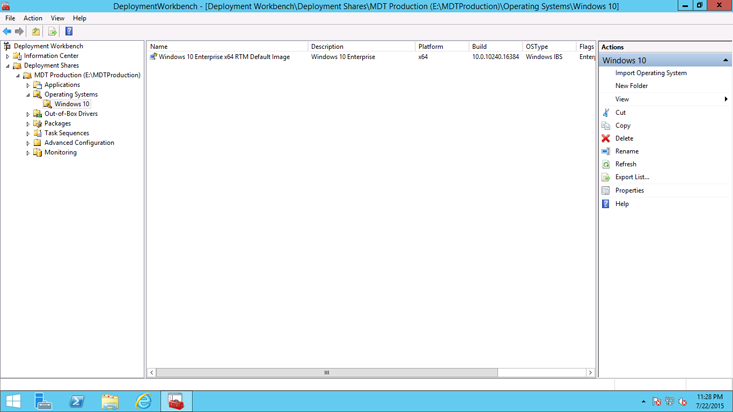Open the File menu
Screen dimensions: 733x412
[x=10, y=18]
